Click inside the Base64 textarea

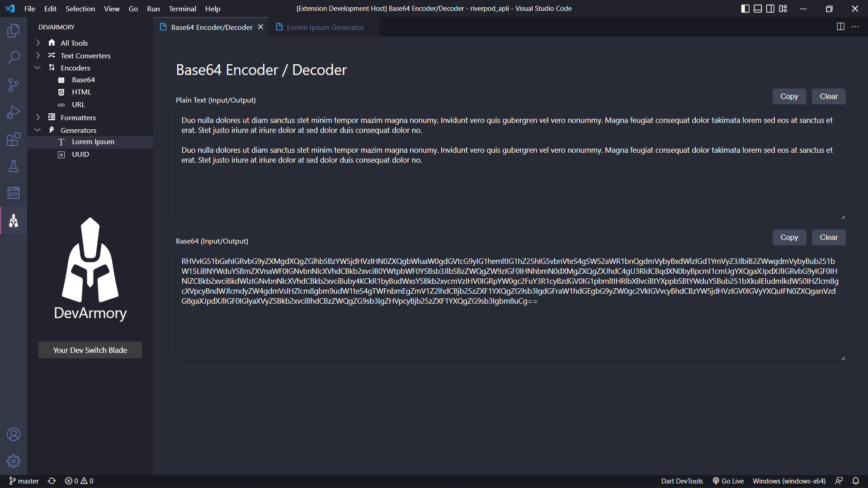pos(510,305)
